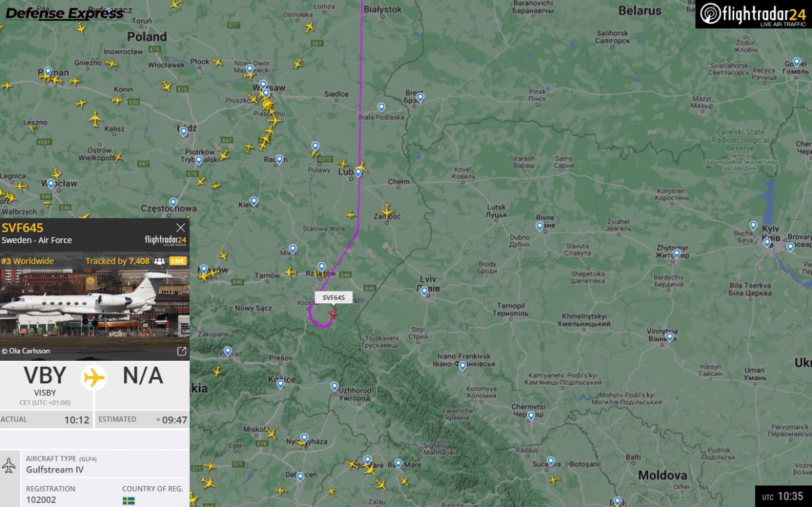Click the Zhytomyr airport pin

point(676,254)
